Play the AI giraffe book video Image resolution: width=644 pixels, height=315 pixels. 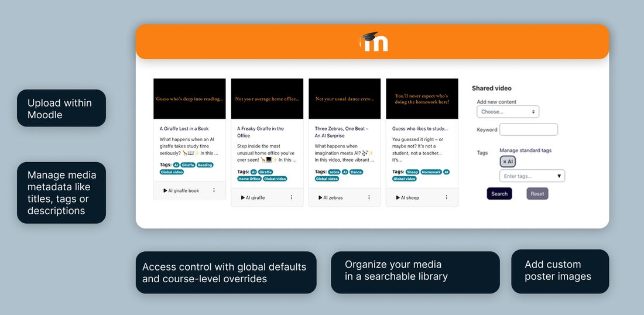[181, 190]
